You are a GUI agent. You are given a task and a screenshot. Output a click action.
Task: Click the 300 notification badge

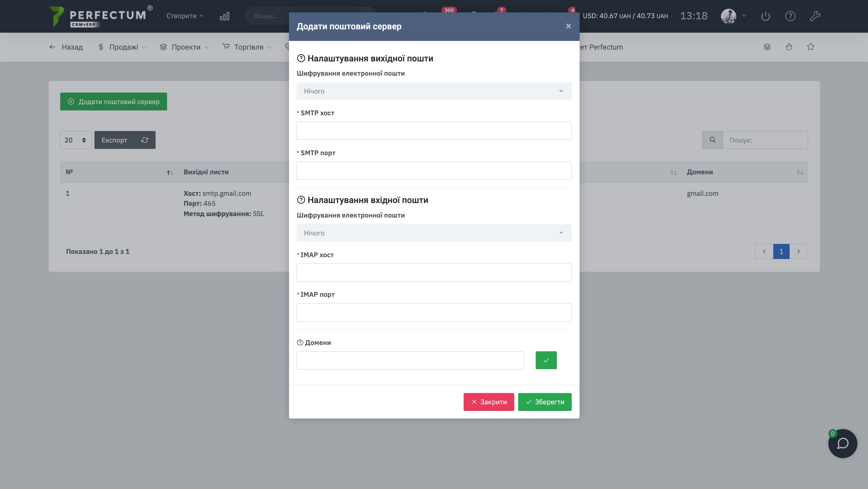[x=449, y=10]
